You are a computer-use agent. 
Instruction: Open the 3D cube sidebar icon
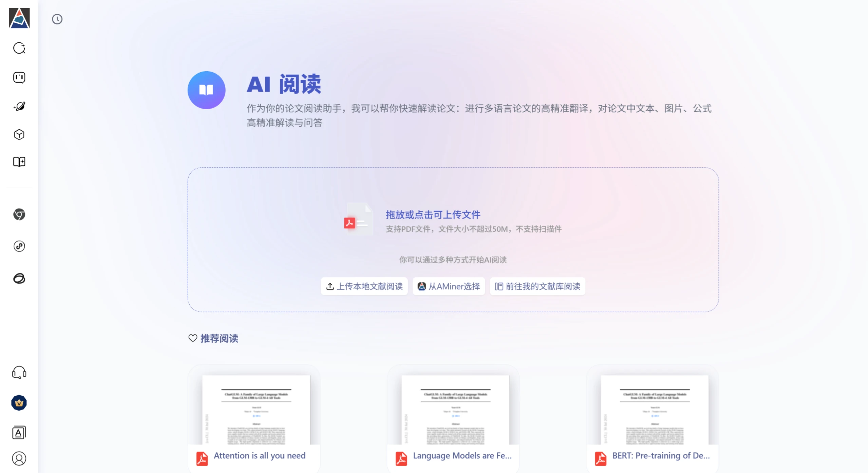(x=19, y=135)
